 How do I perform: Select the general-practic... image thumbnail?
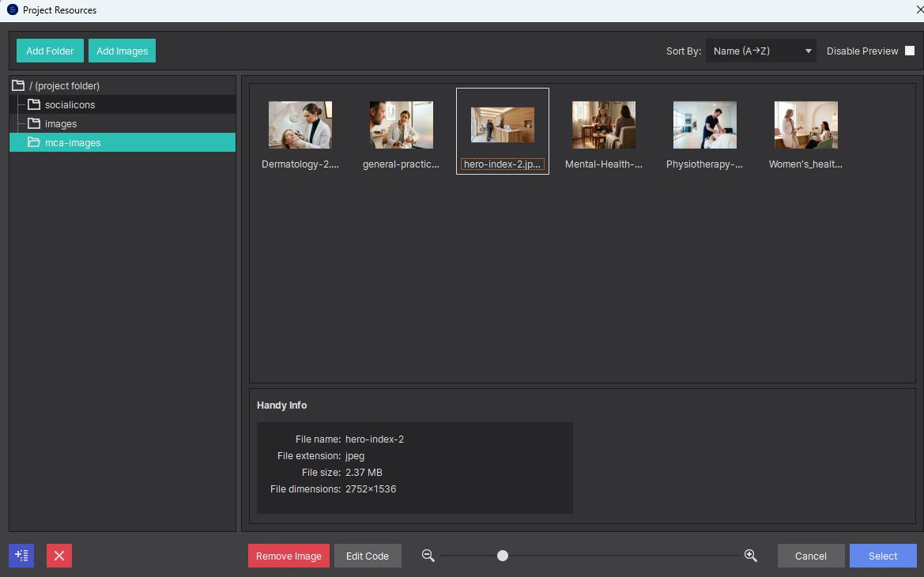point(402,124)
